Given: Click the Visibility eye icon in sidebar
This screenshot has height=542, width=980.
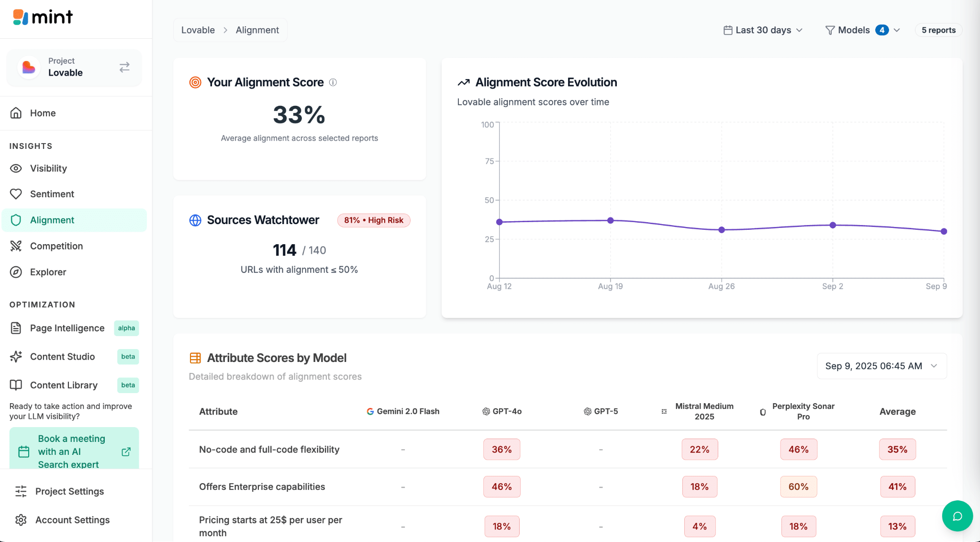Looking at the screenshot, I should [16, 169].
